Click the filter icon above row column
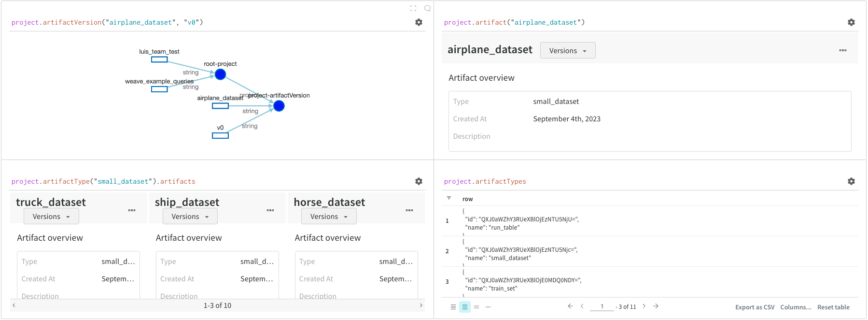The width and height of the screenshot is (868, 320). [449, 198]
